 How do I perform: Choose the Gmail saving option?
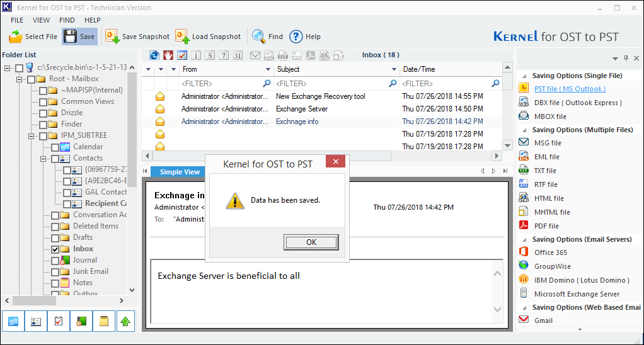click(543, 320)
